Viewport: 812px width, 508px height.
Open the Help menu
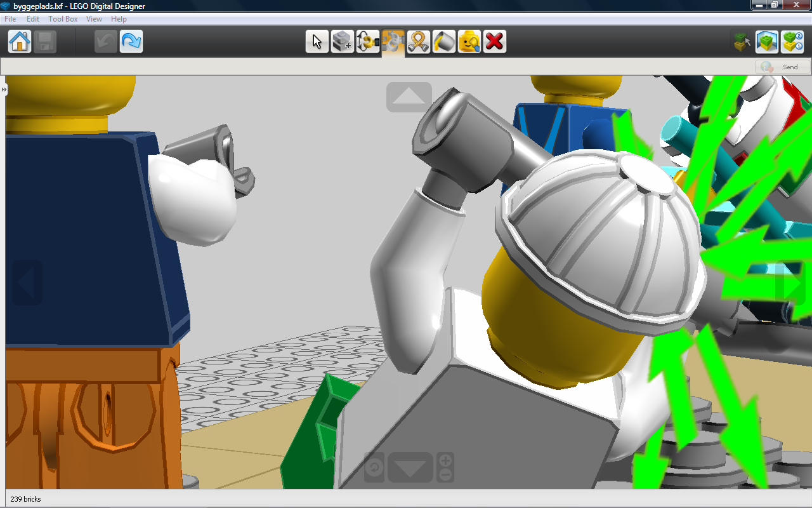click(x=119, y=19)
